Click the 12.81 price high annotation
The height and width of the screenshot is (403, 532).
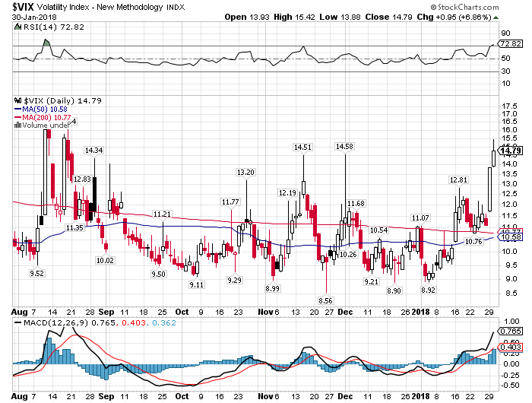click(x=458, y=180)
